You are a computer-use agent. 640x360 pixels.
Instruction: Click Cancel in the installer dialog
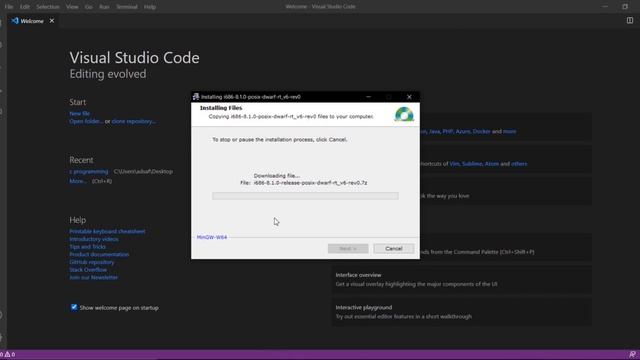point(393,249)
